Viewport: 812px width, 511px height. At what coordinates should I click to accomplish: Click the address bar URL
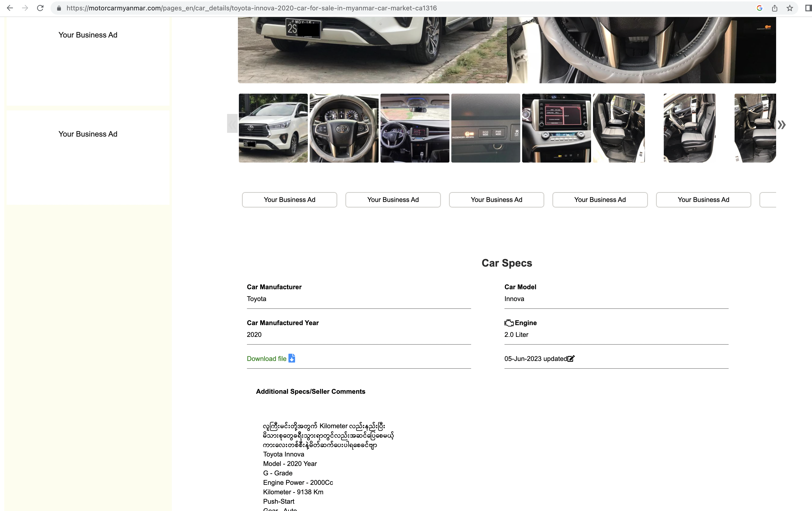[251, 8]
